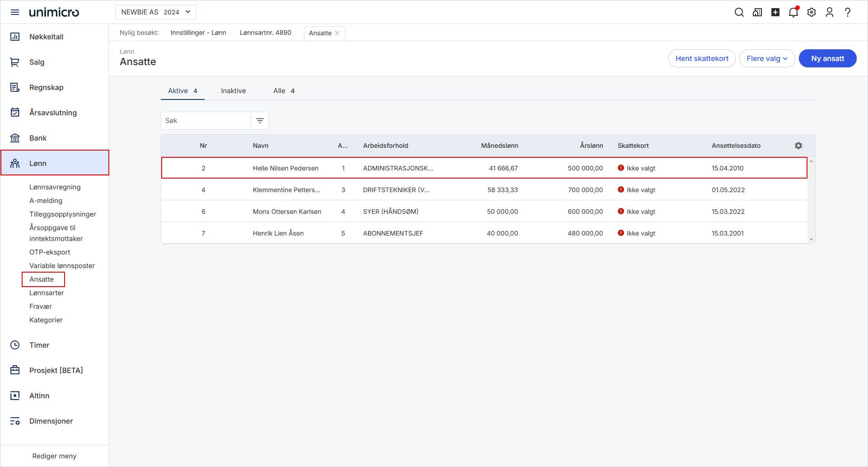Click Rediger meny at sidebar bottom
This screenshot has width=868, height=467.
pyautogui.click(x=54, y=456)
